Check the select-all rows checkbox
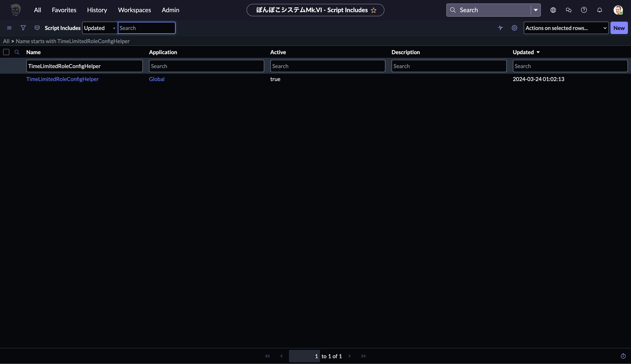Image resolution: width=631 pixels, height=364 pixels. click(x=6, y=52)
